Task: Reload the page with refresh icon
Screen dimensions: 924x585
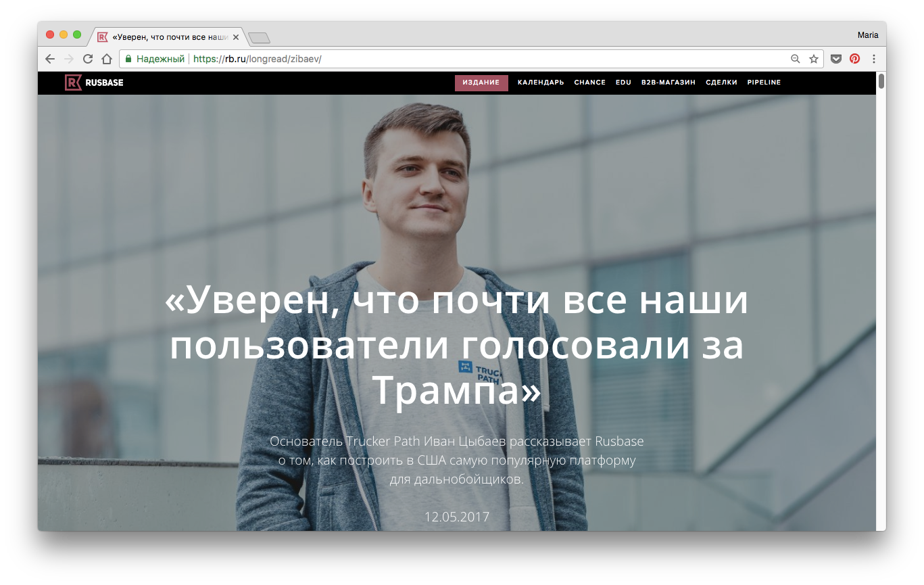Action: coord(88,59)
